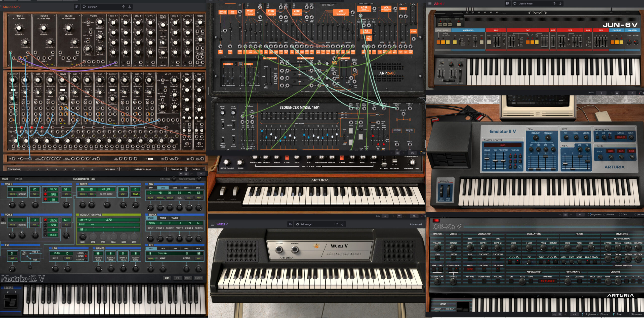Click ATTACK button in Matrix-12 V ENV section
Image resolution: width=644 pixels, height=318 pixels.
point(160,198)
